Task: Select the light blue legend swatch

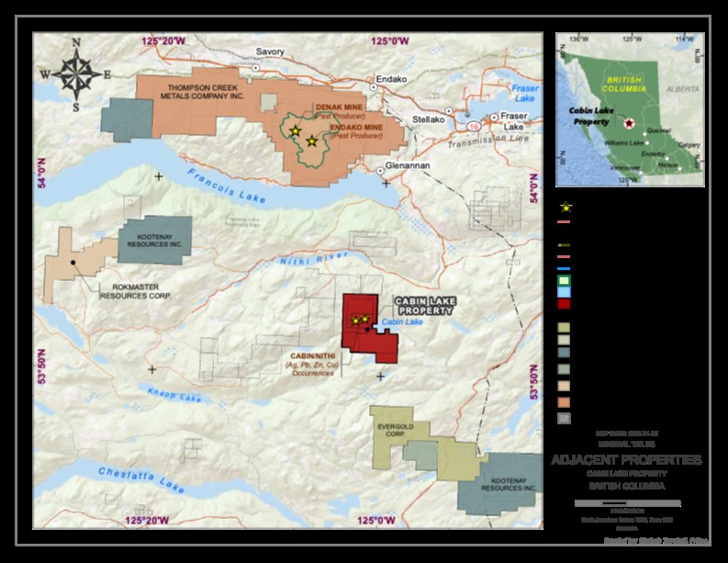Action: pyautogui.click(x=564, y=292)
